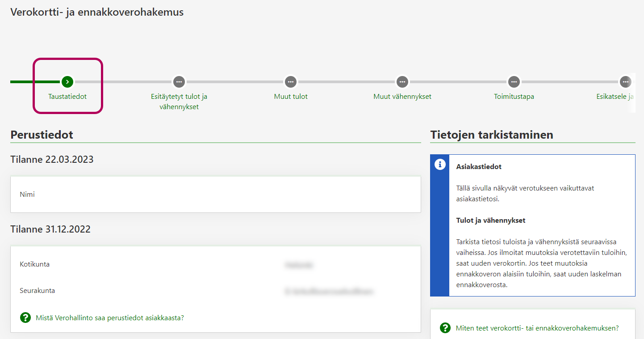The image size is (644, 339).
Task: Click the Muut tulot step circle icon
Action: (291, 82)
